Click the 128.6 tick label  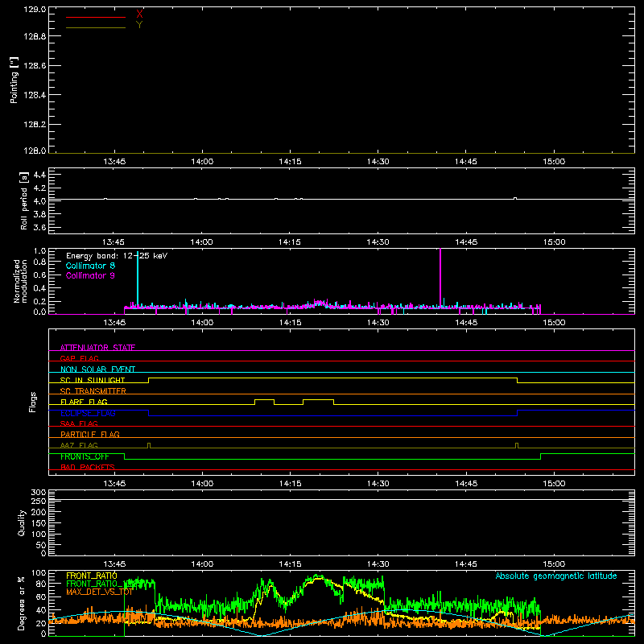click(x=35, y=66)
